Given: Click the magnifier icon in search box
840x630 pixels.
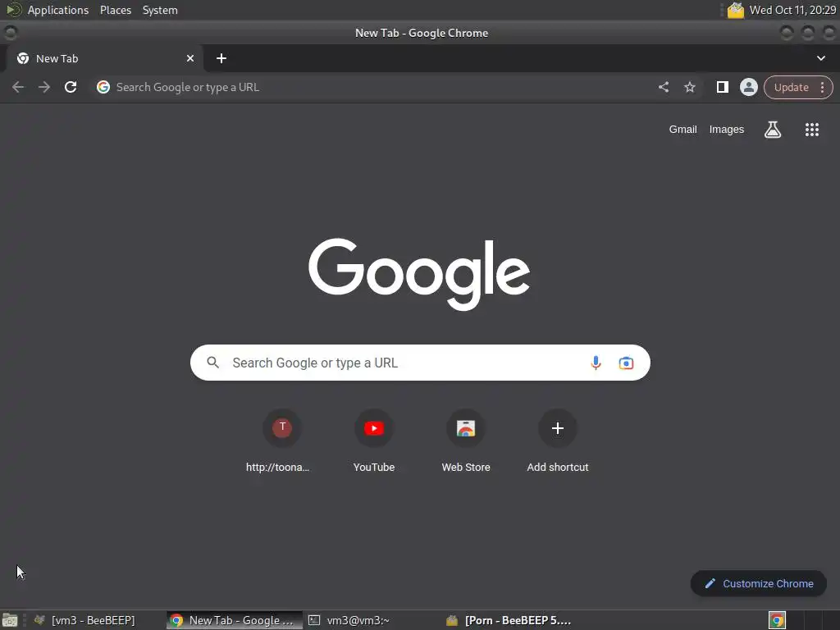Looking at the screenshot, I should click(x=212, y=363).
